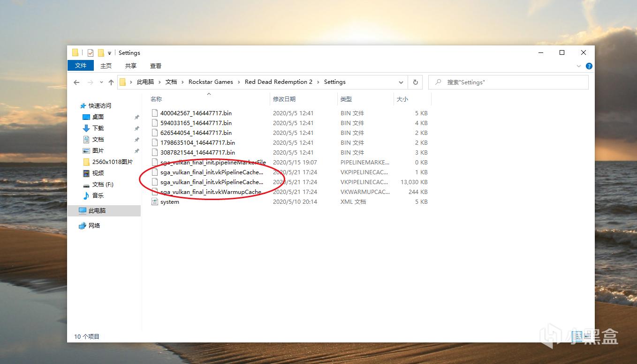Click 文档 breadcrumb in address bar
The height and width of the screenshot is (364, 637).
[x=171, y=82]
